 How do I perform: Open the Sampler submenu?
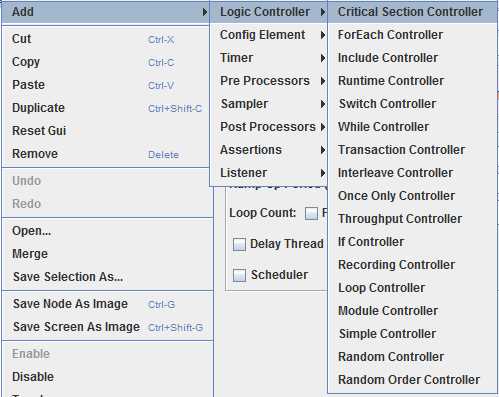click(x=269, y=104)
